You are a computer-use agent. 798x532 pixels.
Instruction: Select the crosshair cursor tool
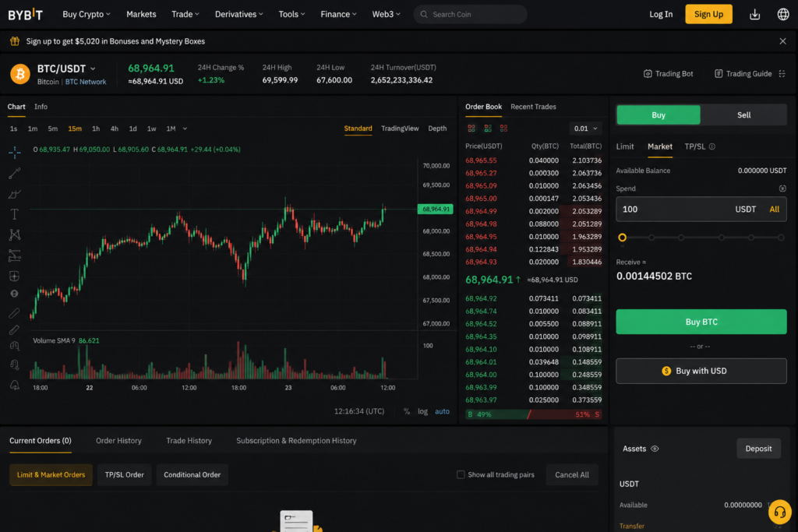[14, 152]
